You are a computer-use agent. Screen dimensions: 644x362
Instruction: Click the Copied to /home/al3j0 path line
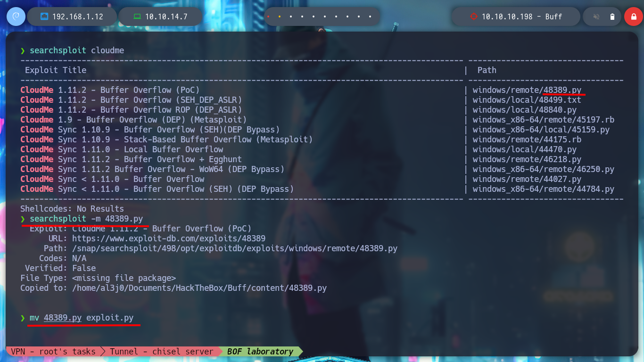point(173,288)
